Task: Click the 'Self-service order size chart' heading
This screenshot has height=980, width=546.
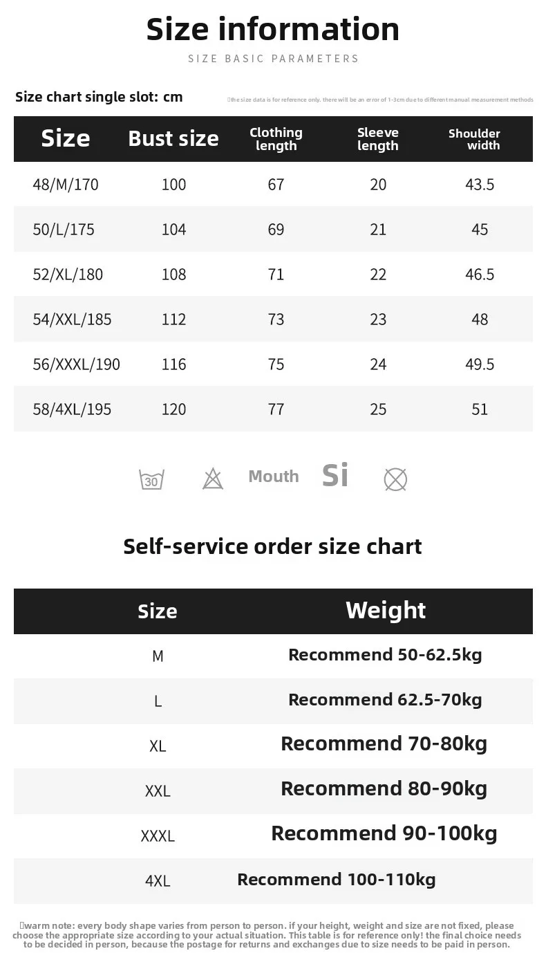Action: (272, 546)
